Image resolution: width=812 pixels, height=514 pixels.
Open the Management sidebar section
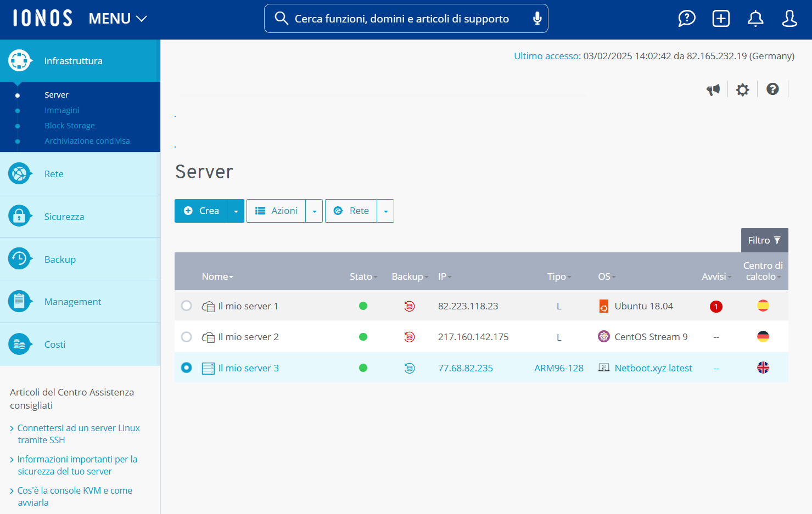click(80, 302)
